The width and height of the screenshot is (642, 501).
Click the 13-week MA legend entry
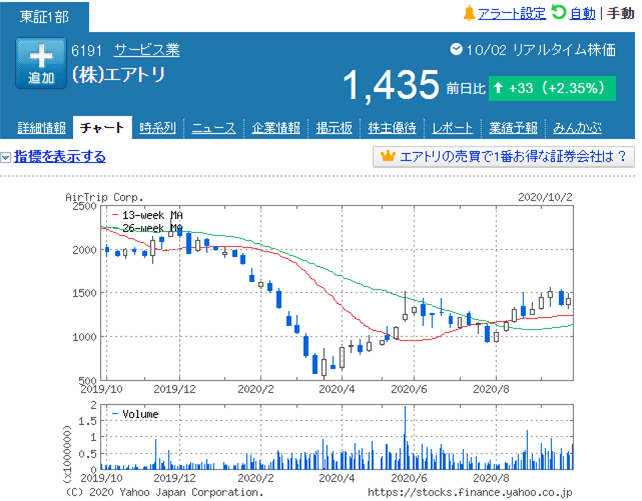coord(147,215)
